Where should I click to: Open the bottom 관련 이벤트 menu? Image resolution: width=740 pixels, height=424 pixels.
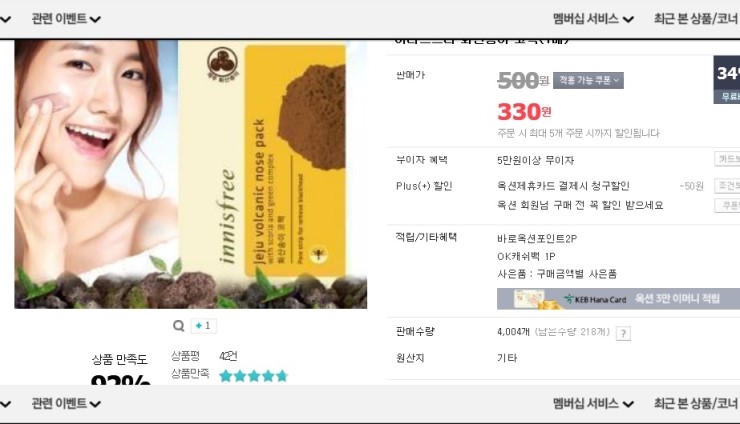(x=66, y=404)
